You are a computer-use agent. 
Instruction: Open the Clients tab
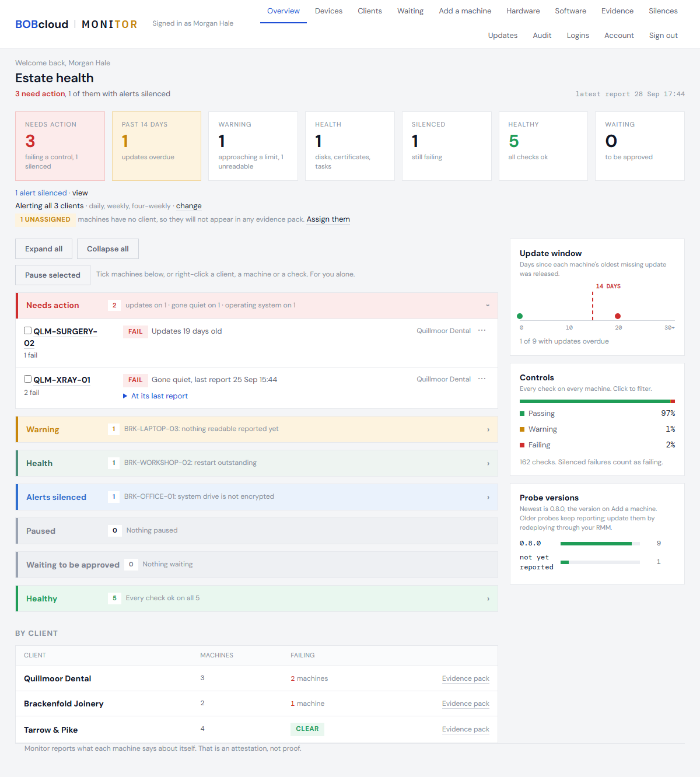point(370,11)
